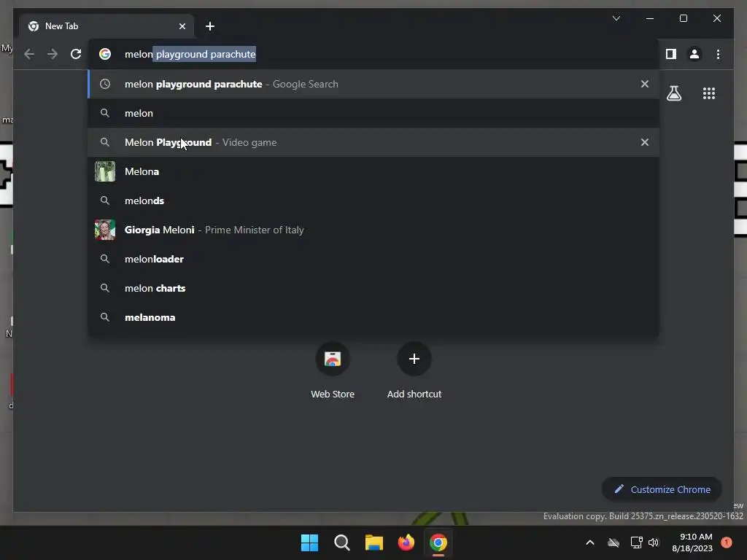Open the Chrome Labs flask icon
Screen dimensions: 747x560
coord(673,93)
